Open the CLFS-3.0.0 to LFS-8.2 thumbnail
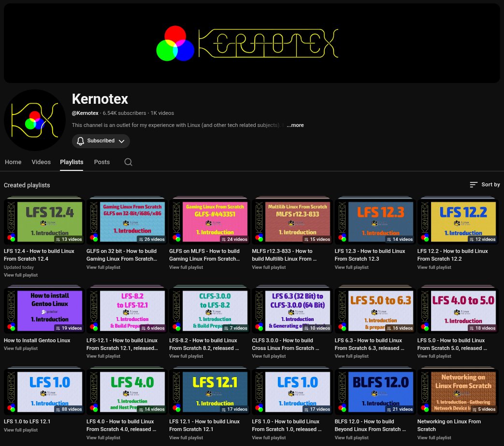The image size is (504, 446). pyautogui.click(x=210, y=310)
